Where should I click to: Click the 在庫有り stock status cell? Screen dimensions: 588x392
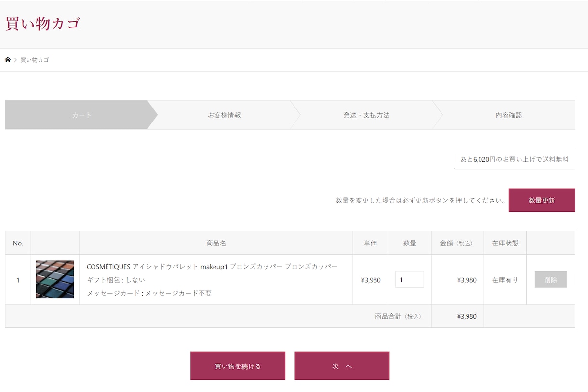[x=505, y=280]
